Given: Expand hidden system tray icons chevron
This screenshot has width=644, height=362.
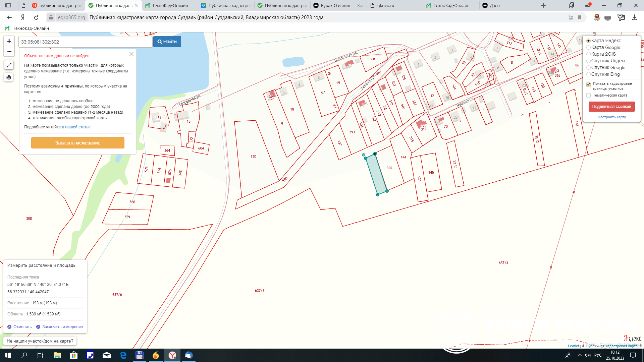Looking at the screenshot, I should tap(580, 355).
